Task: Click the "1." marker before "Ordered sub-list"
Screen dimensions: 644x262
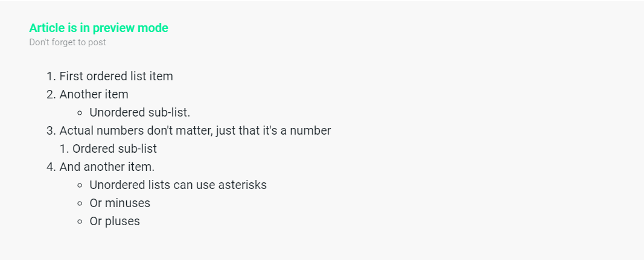Action: coord(65,149)
